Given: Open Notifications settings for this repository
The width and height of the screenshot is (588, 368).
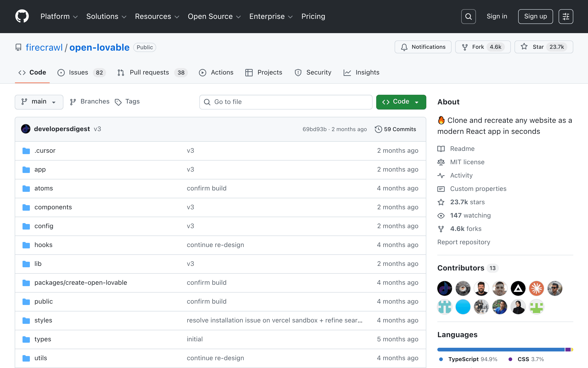Looking at the screenshot, I should coord(423,47).
